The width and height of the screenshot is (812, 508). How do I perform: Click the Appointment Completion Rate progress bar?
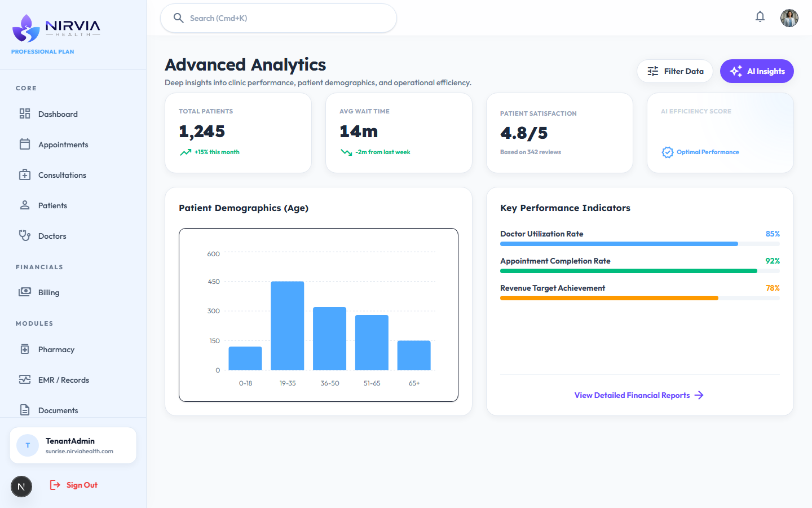640,271
